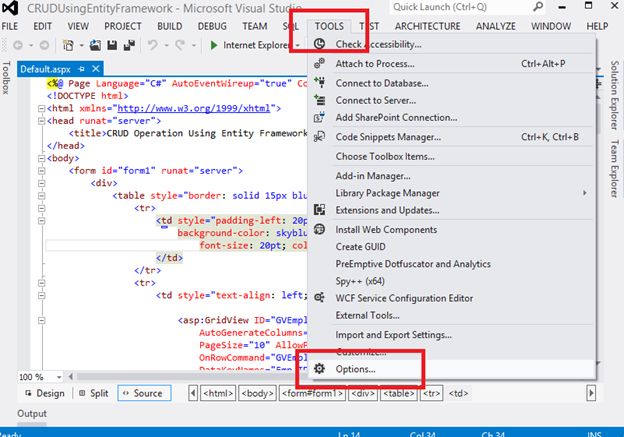Screen dimensions: 624x437
Task: Open the FILE menu
Action: pyautogui.click(x=10, y=26)
